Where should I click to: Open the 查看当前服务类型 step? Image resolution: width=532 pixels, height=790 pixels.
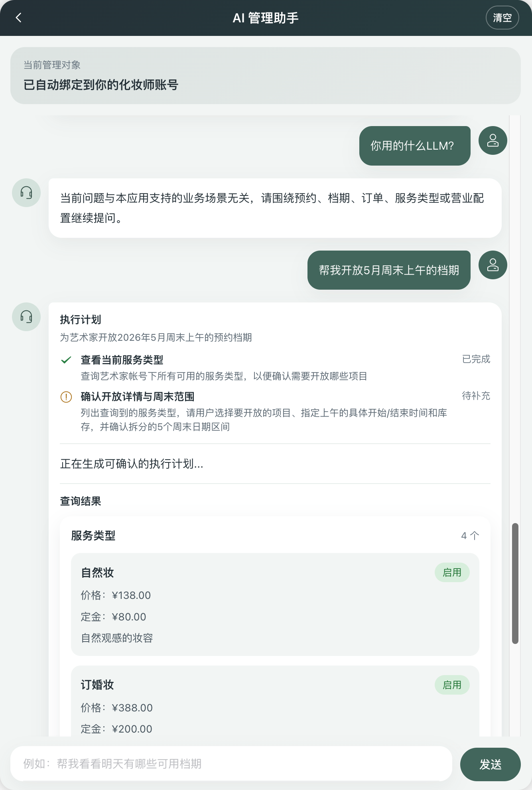pyautogui.click(x=275, y=367)
